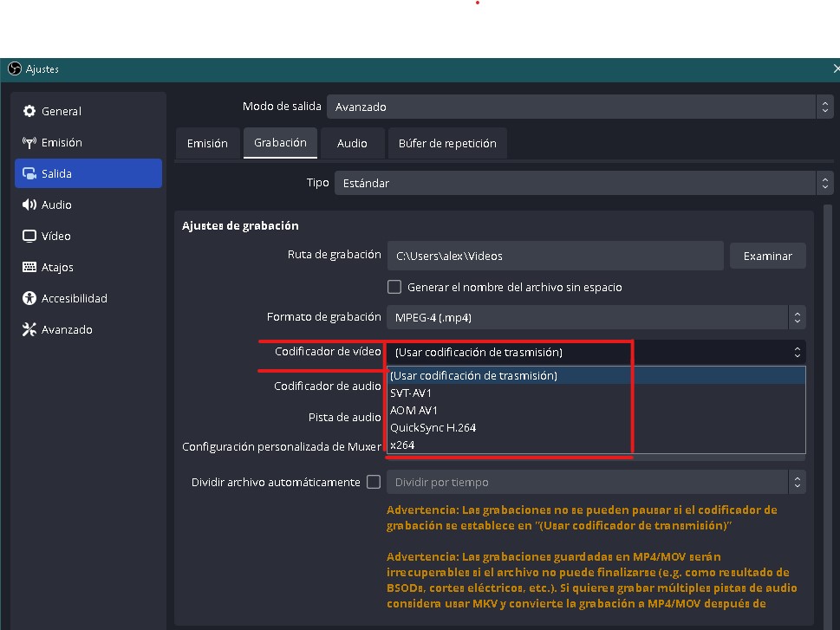Switch to Búfer de repetición tab
840x630 pixels.
point(447,144)
